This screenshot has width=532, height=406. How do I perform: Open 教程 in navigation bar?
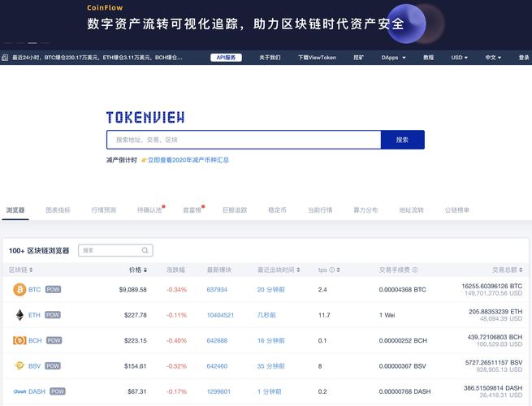tap(429, 58)
